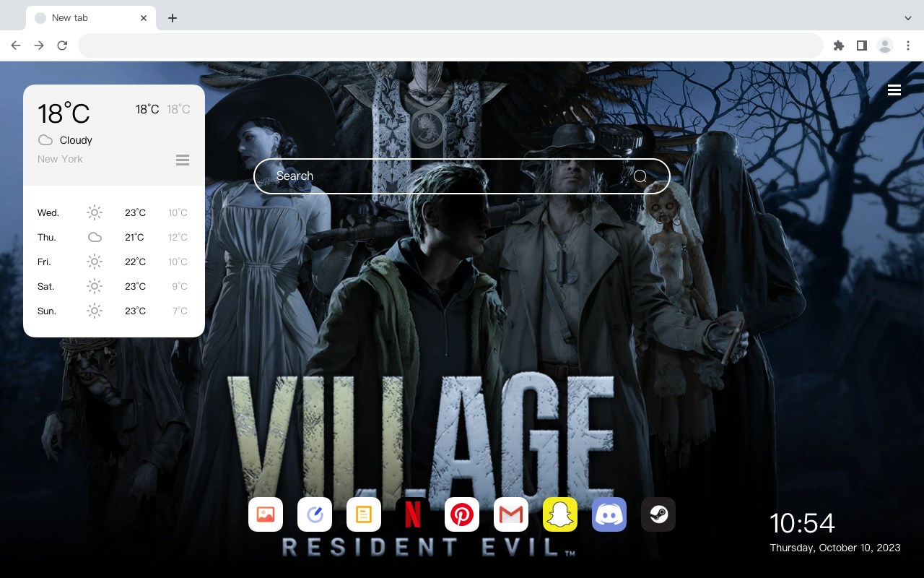Image resolution: width=924 pixels, height=578 pixels.
Task: Focus the Search input box
Action: coord(462,176)
